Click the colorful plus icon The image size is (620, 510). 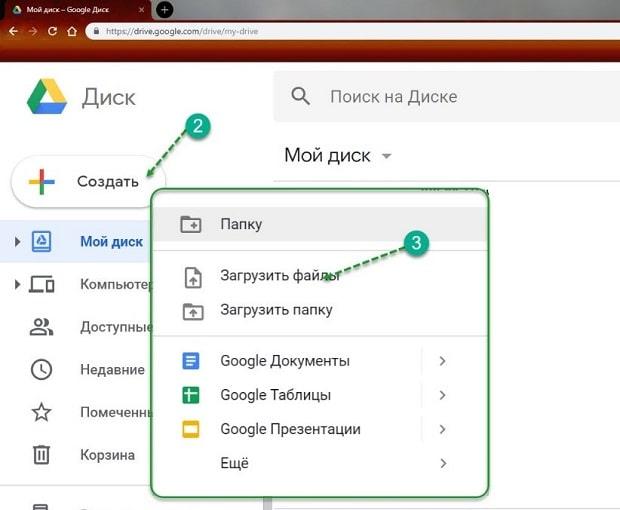click(x=42, y=182)
